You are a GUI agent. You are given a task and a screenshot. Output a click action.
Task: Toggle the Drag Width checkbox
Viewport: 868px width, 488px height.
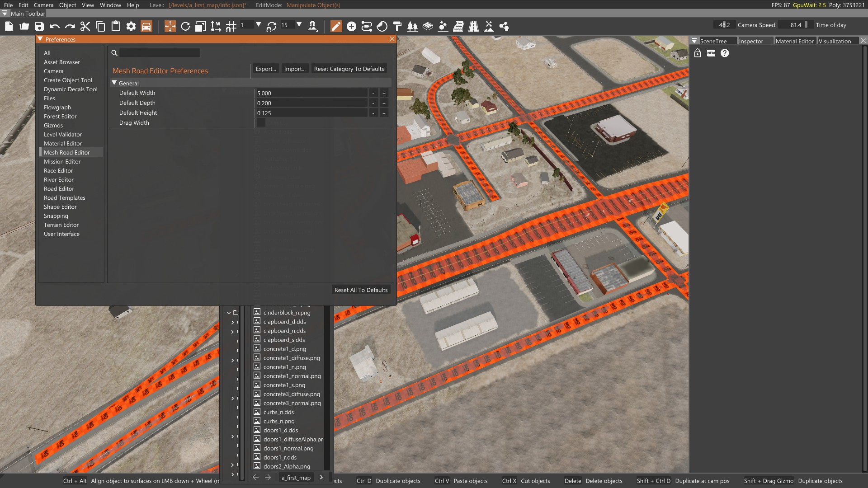click(261, 123)
